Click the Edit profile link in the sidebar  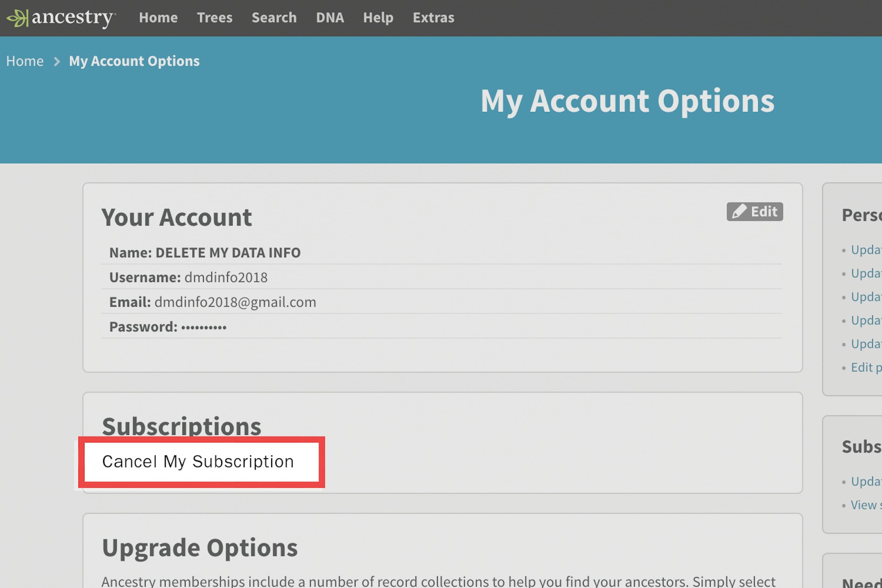[x=864, y=367]
